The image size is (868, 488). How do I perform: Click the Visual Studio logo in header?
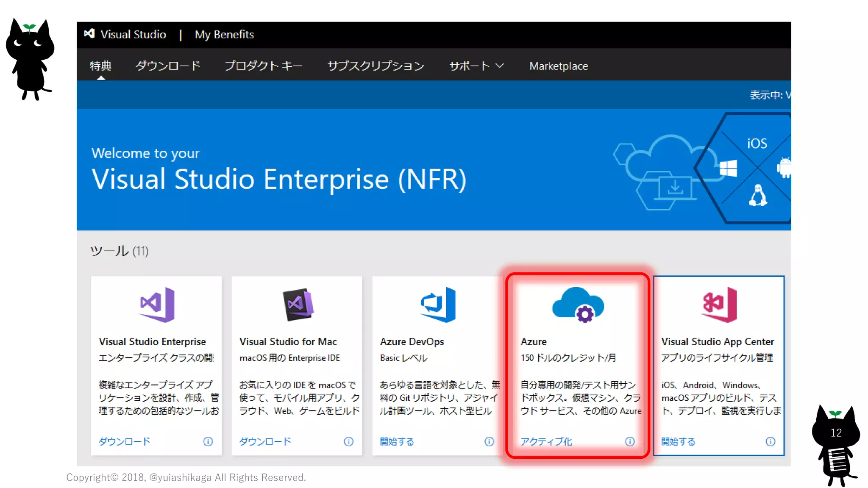89,34
